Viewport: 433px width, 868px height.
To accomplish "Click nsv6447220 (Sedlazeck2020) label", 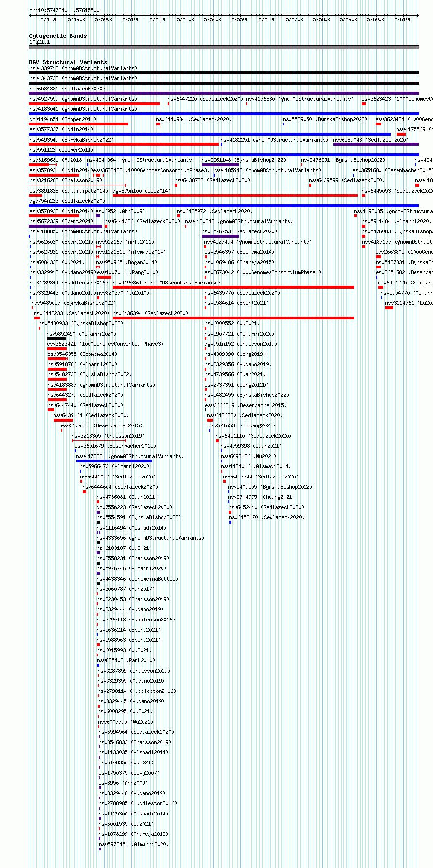I will (205, 99).
